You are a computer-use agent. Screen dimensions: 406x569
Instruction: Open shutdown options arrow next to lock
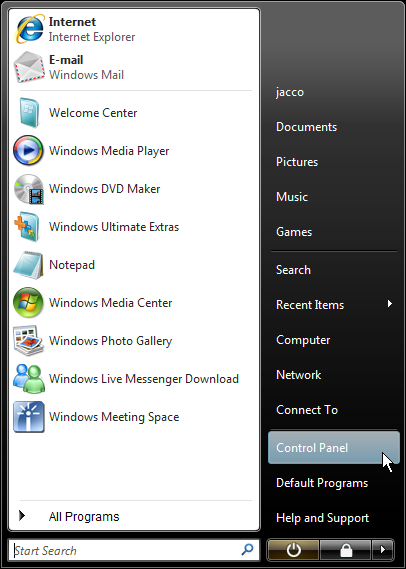pyautogui.click(x=383, y=550)
